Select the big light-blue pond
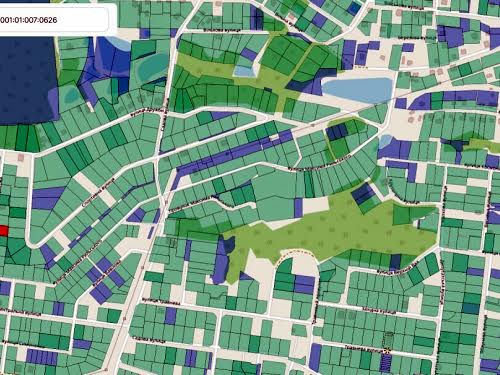 pos(357,89)
